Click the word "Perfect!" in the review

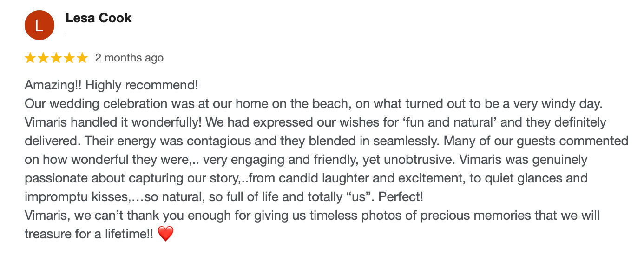tap(401, 197)
